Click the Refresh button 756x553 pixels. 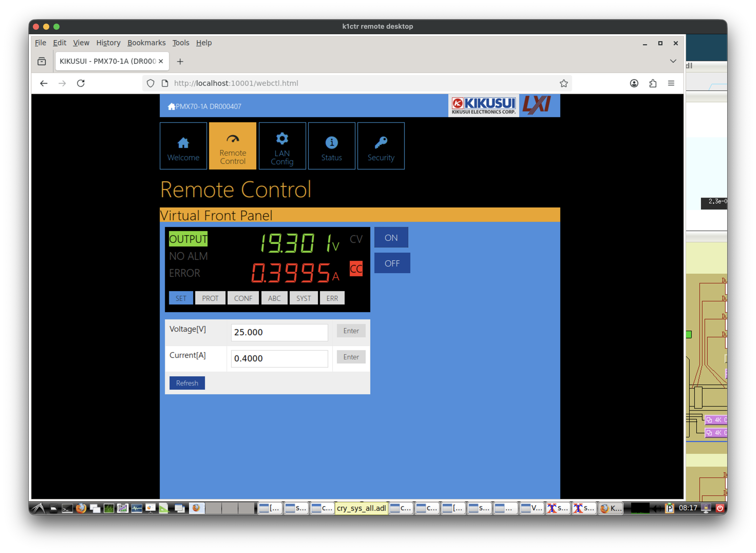pyautogui.click(x=187, y=383)
